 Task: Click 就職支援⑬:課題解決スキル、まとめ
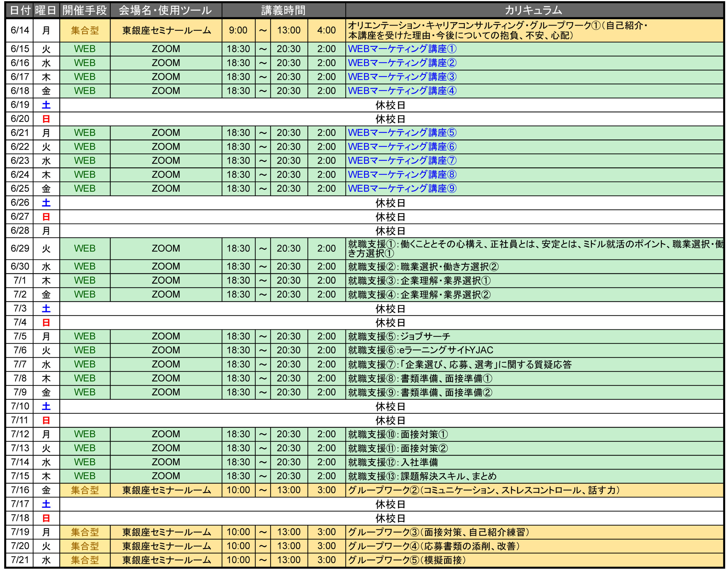(x=422, y=476)
